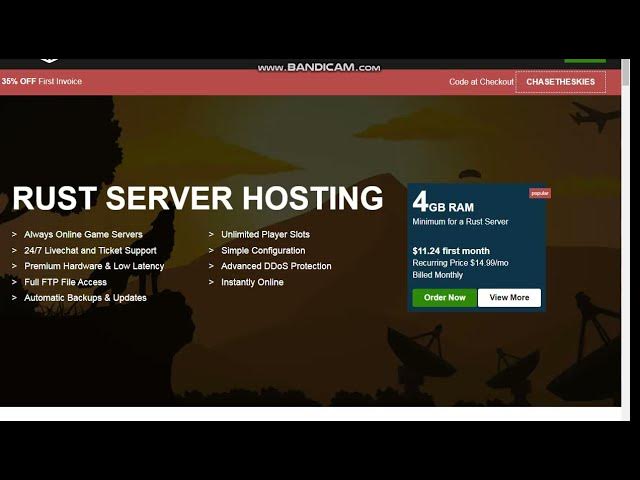Click the 'Billed Monthly' text
640x480 pixels.
pos(437,275)
